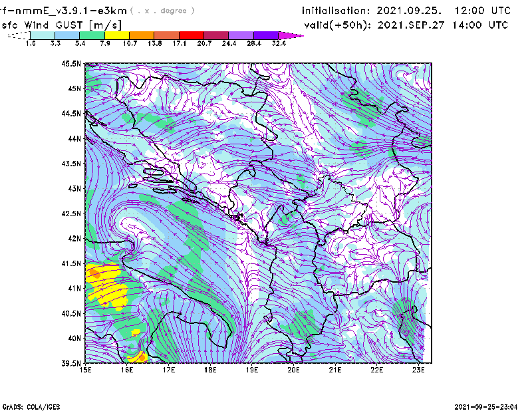This screenshot has height=411, width=532.
Task: Click the "39.5N" latitude label
Action: [71, 364]
